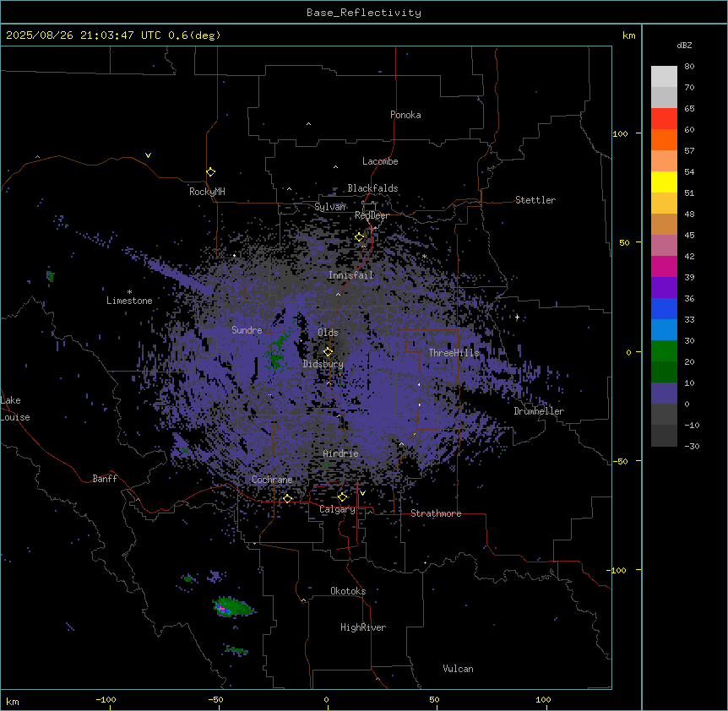This screenshot has width=728, height=711.
Task: Select the yellow diamond marker below Cochrane
Action: [x=287, y=499]
